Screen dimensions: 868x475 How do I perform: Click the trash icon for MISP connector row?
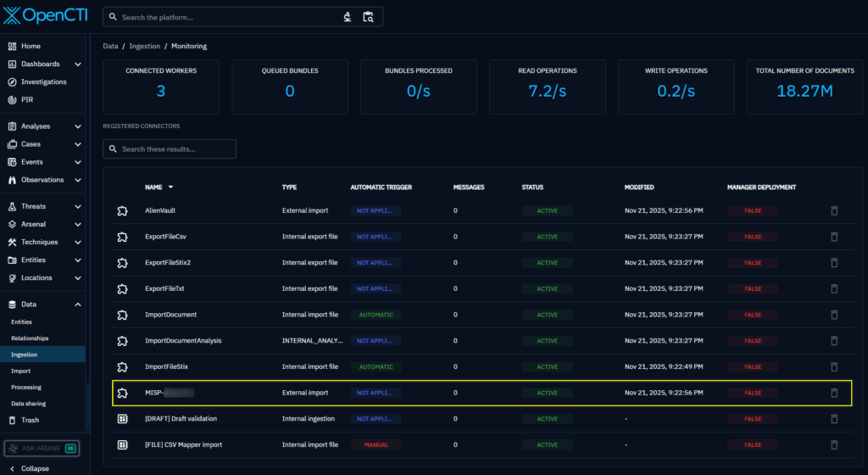(833, 393)
